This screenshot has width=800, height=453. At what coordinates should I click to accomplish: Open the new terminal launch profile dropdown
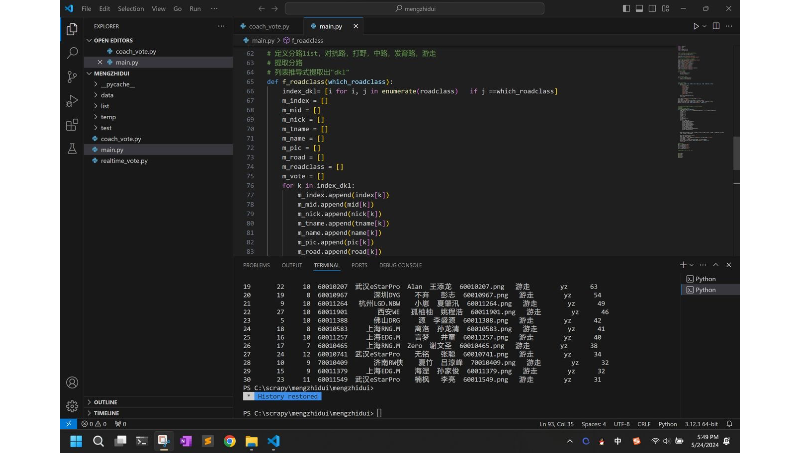click(x=692, y=265)
